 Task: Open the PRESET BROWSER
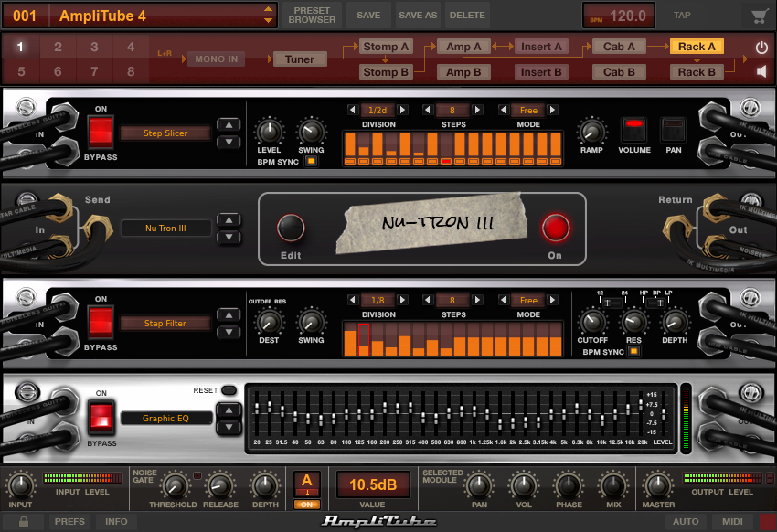(312, 16)
